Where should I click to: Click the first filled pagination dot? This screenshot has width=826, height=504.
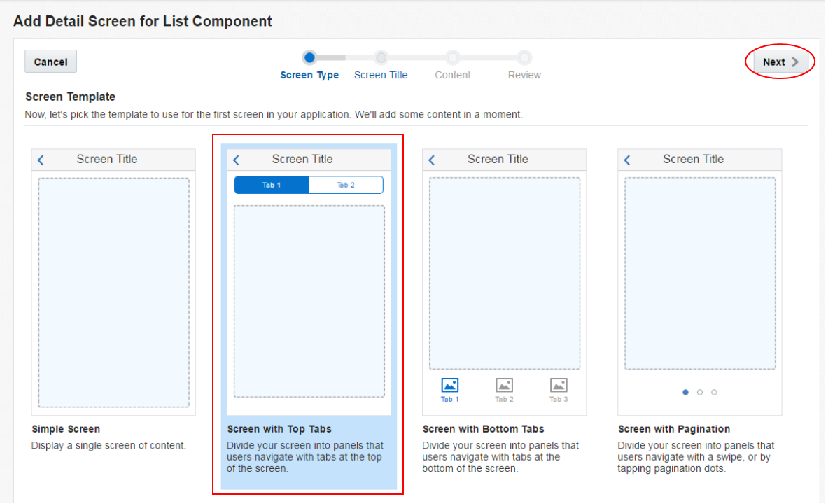685,393
